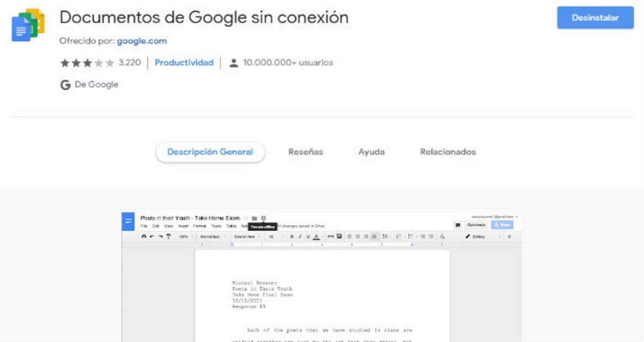
Task: Switch to the Reseñas tab
Action: point(306,152)
